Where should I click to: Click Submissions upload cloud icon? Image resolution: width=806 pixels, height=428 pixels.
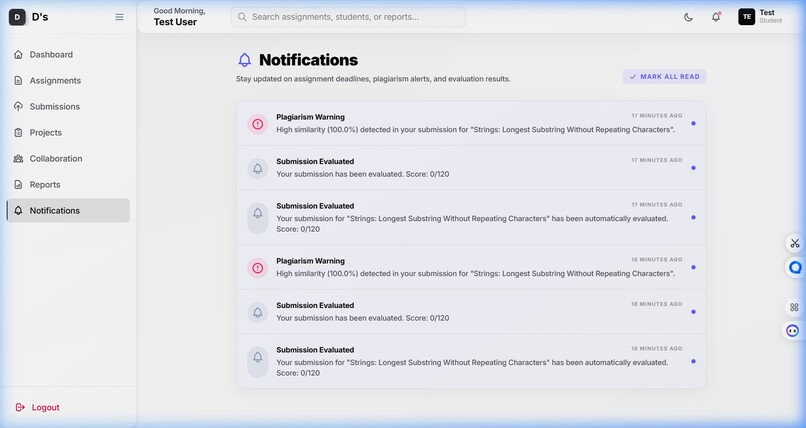click(19, 106)
